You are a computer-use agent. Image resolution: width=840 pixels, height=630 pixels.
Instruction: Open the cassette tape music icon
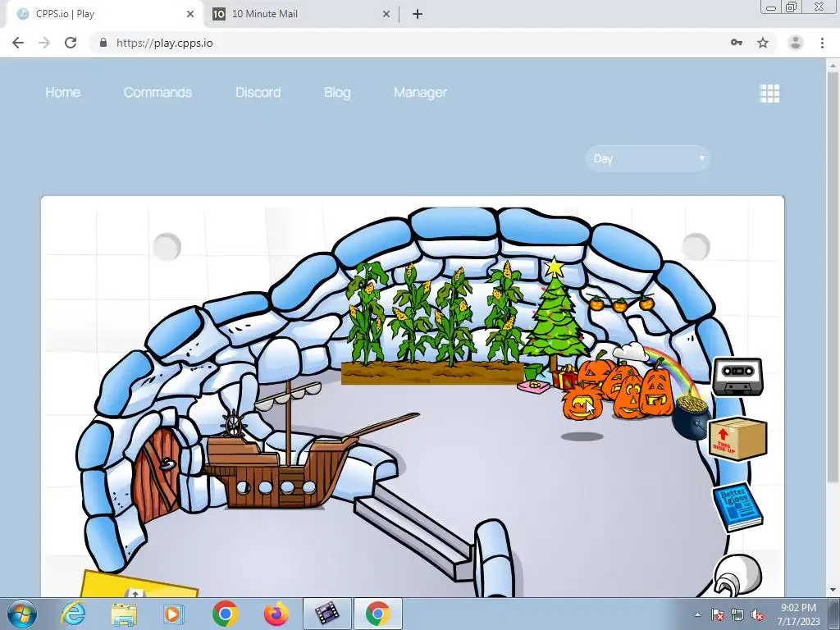[737, 377]
